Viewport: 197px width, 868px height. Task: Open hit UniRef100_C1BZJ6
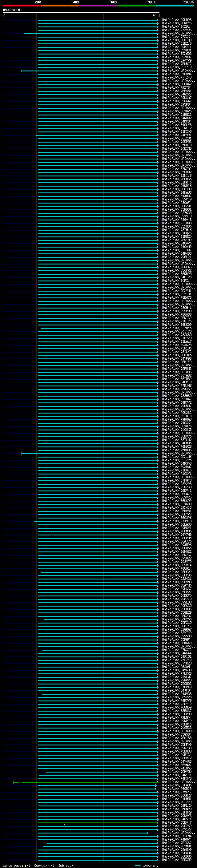(x=176, y=43)
